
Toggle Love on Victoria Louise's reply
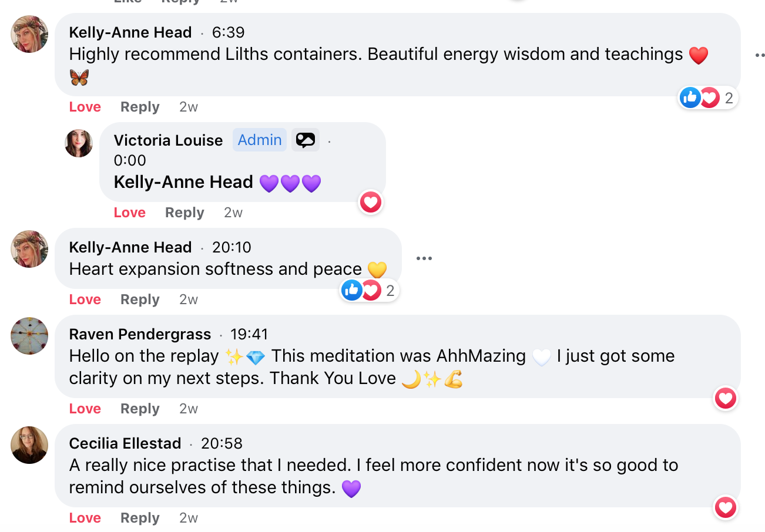[130, 213]
